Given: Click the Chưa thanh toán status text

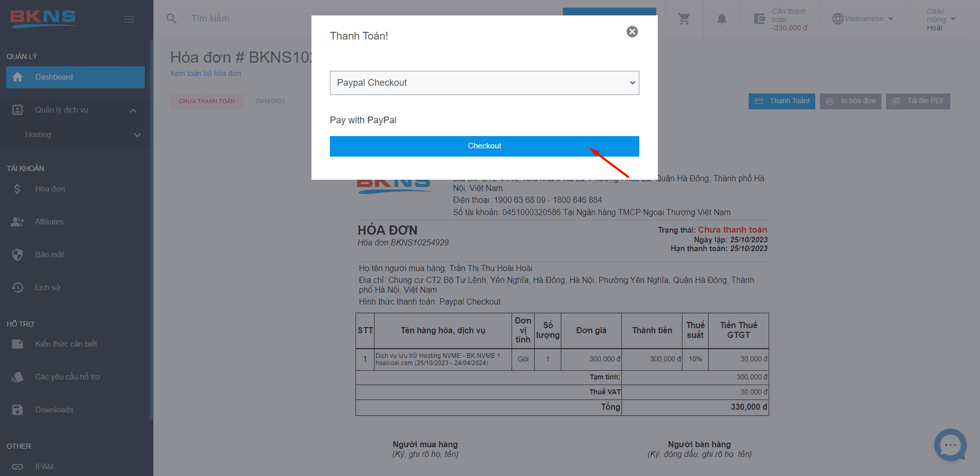Looking at the screenshot, I should click(732, 230).
